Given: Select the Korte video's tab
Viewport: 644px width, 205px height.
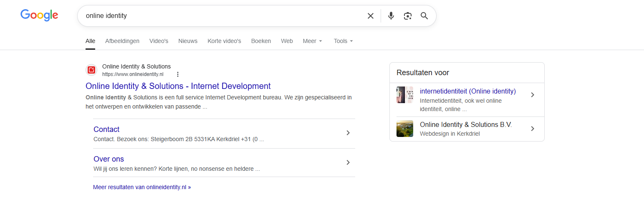Looking at the screenshot, I should 224,41.
